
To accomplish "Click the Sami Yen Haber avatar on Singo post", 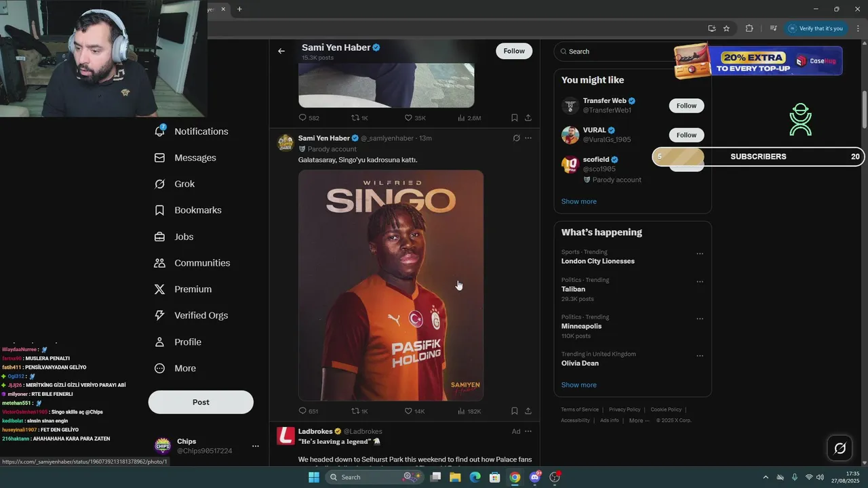I will click(x=285, y=142).
